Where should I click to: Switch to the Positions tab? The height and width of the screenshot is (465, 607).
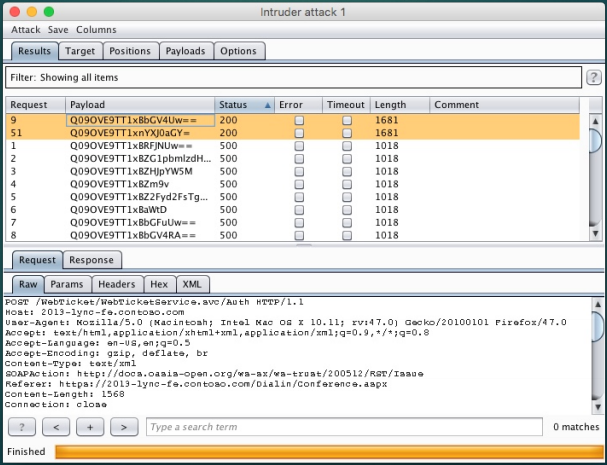(x=130, y=51)
